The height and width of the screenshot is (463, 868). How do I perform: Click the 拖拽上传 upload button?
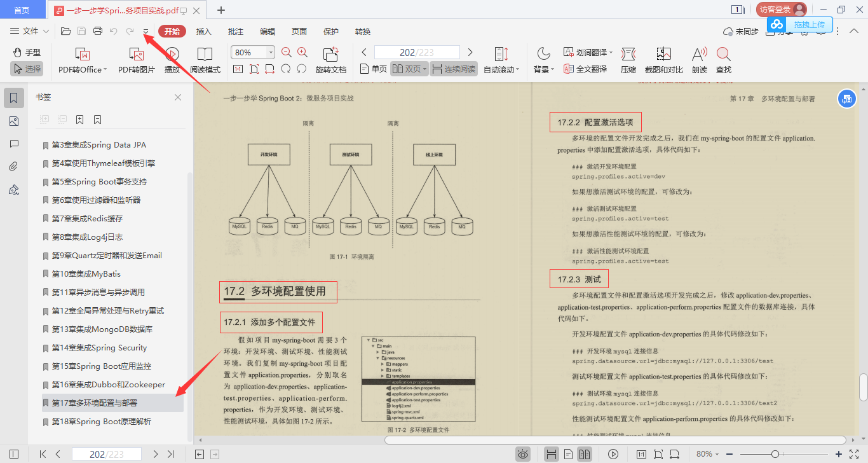(799, 24)
